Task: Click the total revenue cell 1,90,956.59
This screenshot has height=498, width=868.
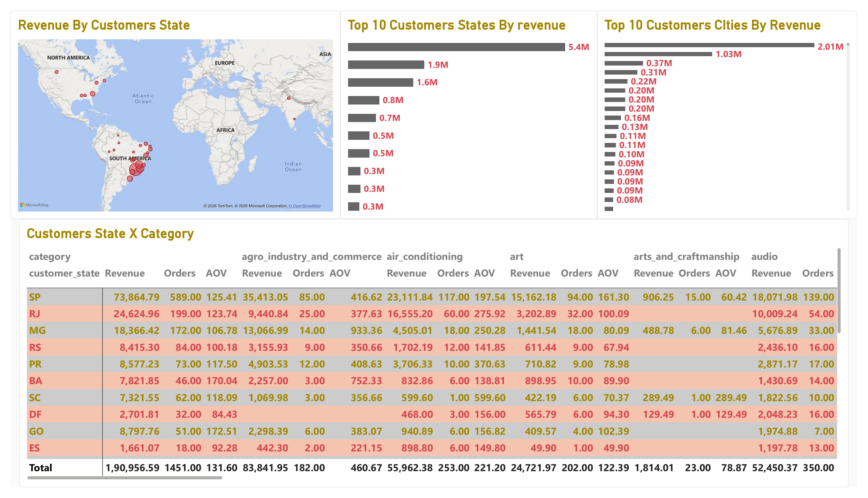Action: (132, 467)
